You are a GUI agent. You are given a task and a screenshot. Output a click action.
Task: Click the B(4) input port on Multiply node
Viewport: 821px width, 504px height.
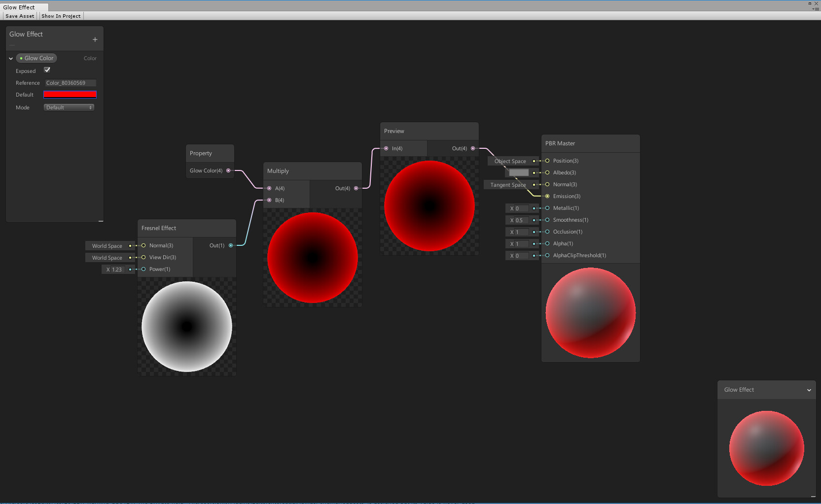pyautogui.click(x=269, y=200)
